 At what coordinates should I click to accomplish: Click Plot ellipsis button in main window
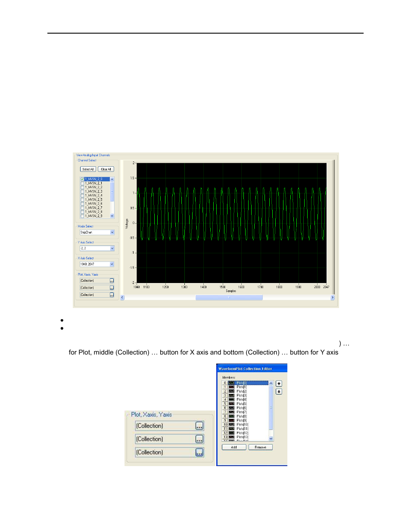click(x=112, y=280)
